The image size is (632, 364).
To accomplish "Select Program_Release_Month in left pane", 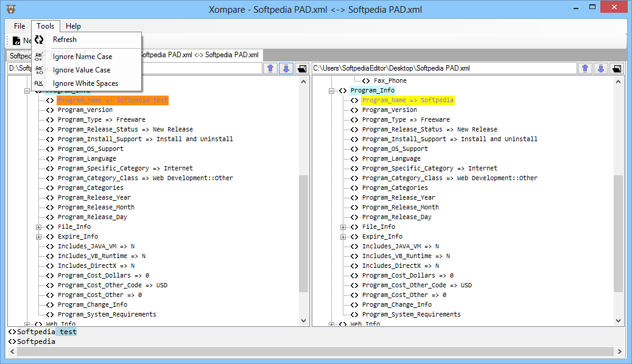I will 96,207.
